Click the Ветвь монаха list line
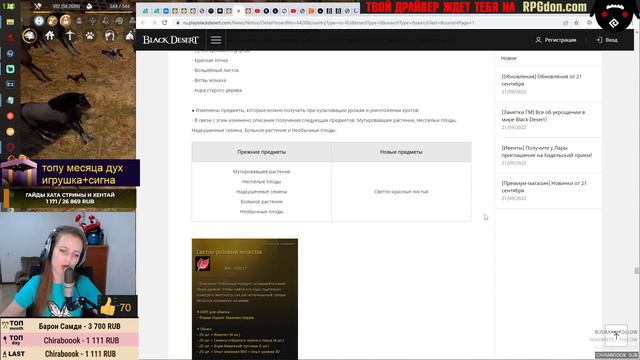The width and height of the screenshot is (640, 360). tap(209, 80)
